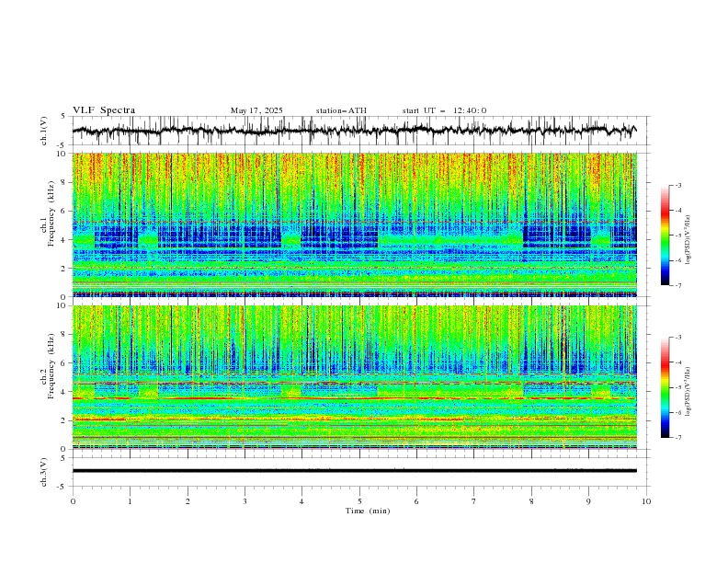Click the "station=ATH" header text
This screenshot has height=563, width=728.
point(341,110)
